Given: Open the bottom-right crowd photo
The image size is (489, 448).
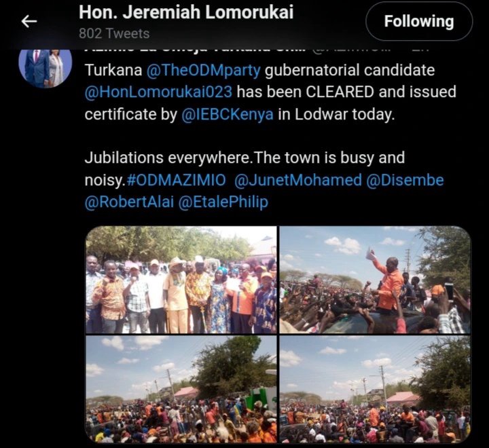Looking at the screenshot, I should pyautogui.click(x=375, y=389).
